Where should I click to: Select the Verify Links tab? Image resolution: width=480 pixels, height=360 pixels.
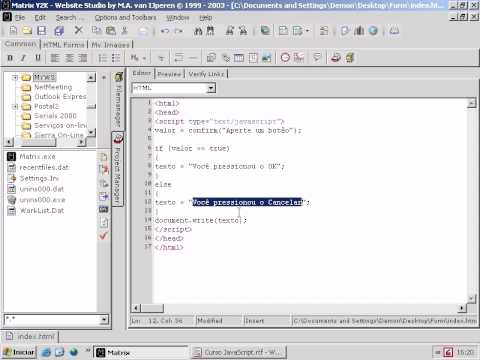pyautogui.click(x=206, y=74)
